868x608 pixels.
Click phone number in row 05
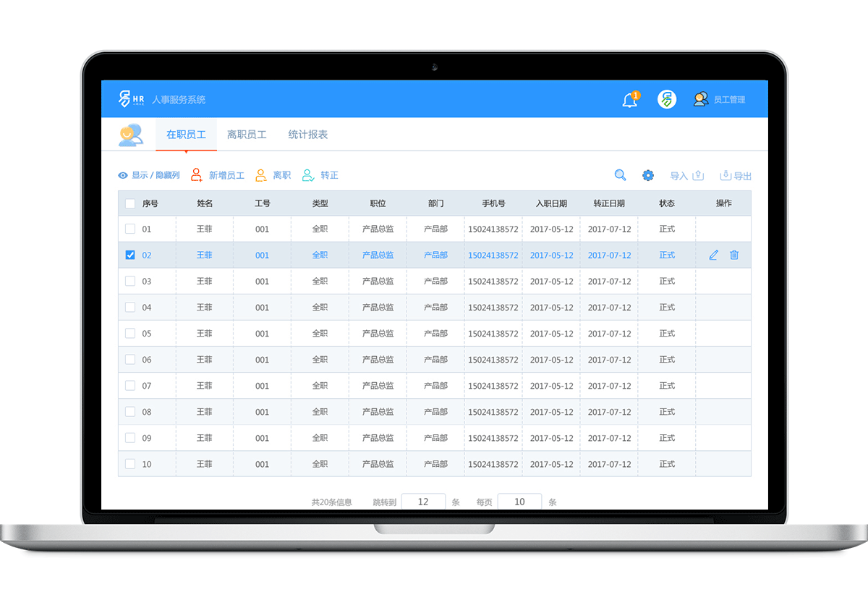coord(493,334)
